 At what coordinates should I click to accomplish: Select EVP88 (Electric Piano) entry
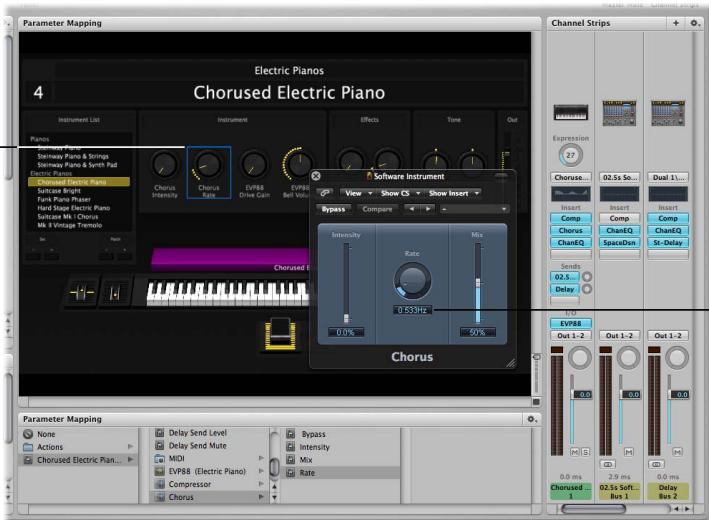207,471
